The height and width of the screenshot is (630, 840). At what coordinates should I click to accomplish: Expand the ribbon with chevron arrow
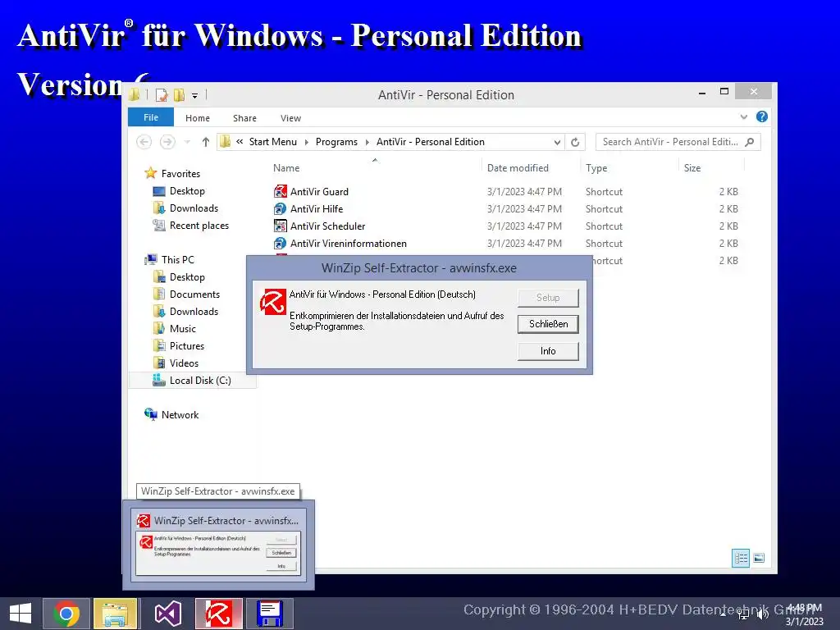[743, 116]
